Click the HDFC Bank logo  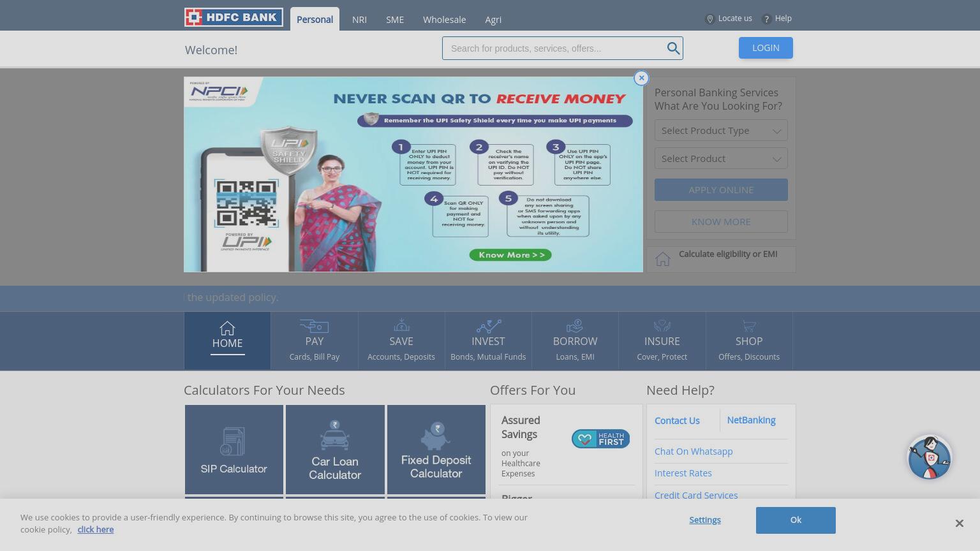tap(234, 17)
